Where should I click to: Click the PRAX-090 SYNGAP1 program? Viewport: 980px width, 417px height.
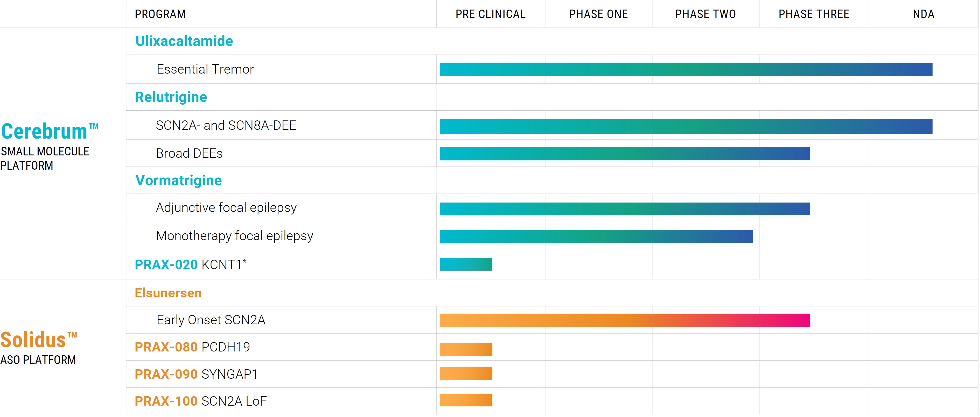pyautogui.click(x=196, y=374)
